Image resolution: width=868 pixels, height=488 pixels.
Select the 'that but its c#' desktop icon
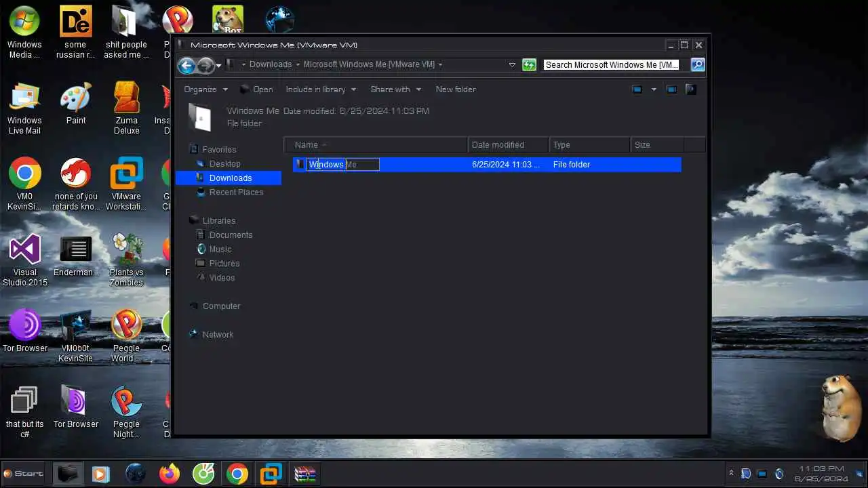(x=24, y=412)
